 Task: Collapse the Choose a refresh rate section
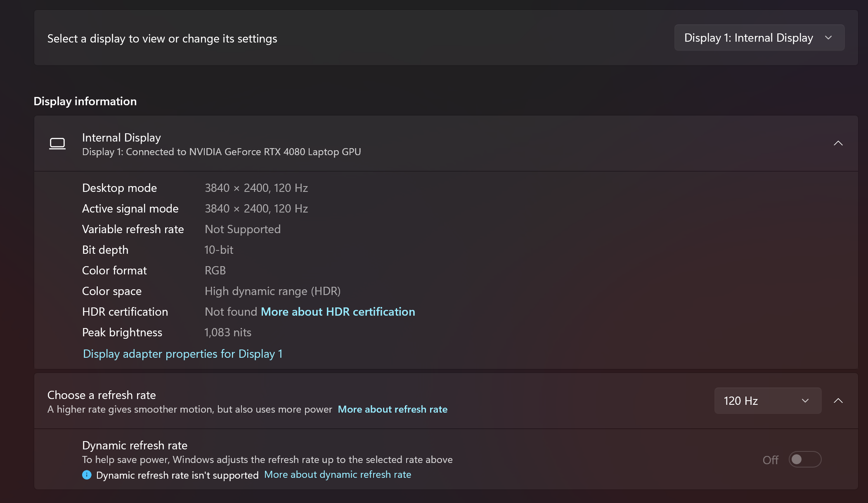click(x=838, y=401)
